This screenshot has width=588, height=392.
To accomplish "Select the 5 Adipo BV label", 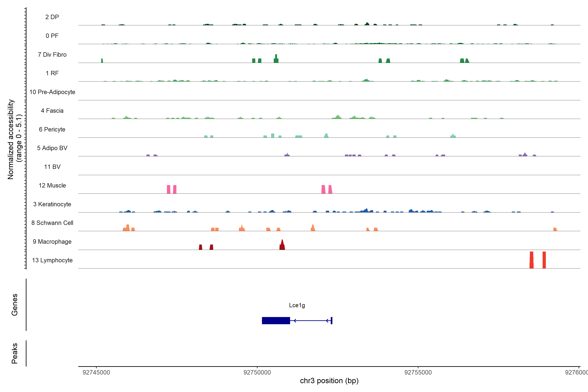I will click(x=52, y=148).
